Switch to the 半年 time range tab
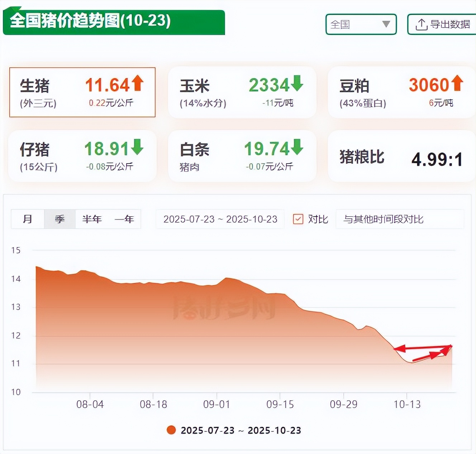The width and height of the screenshot is (476, 454). [92, 219]
